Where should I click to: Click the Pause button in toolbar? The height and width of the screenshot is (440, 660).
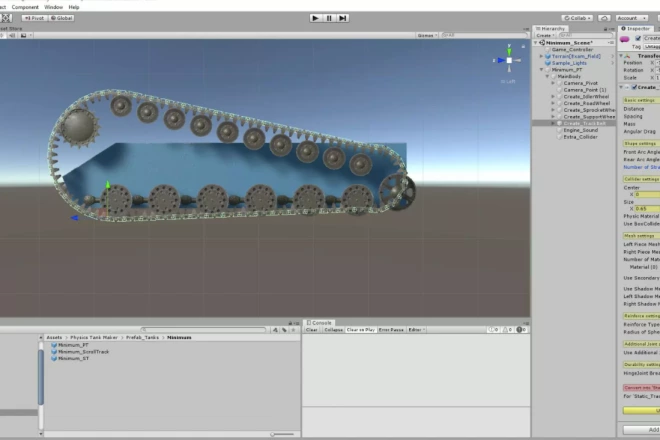(329, 18)
